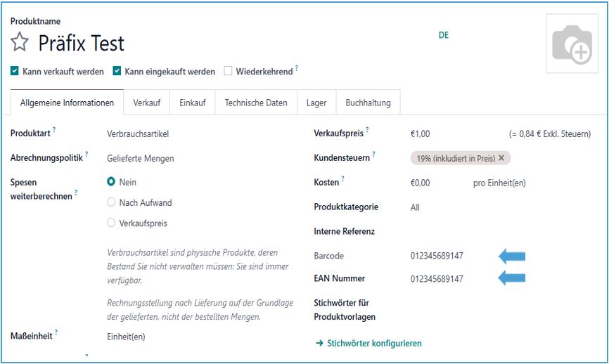The height and width of the screenshot is (364, 609).
Task: Click the Stichwörter konfigurieren link
Action: point(374,344)
